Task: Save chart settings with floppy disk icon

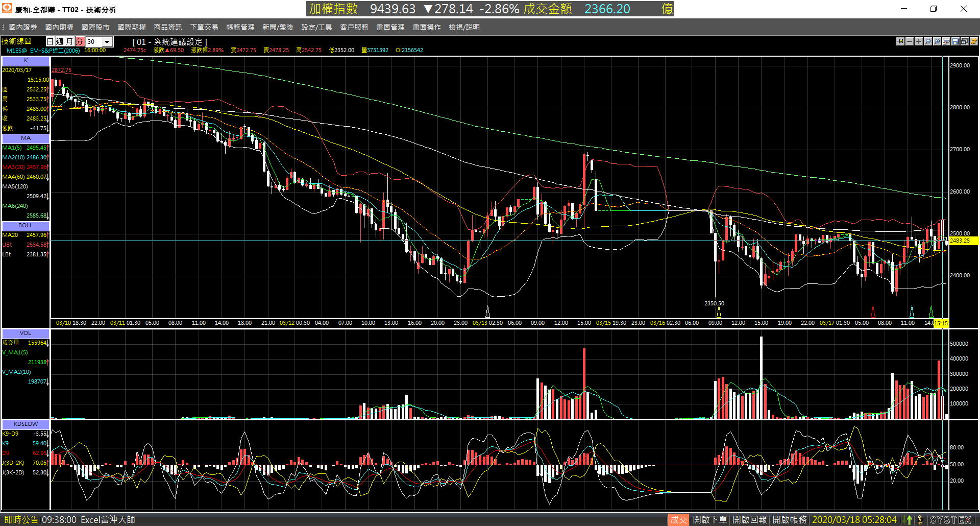Action: (x=955, y=41)
